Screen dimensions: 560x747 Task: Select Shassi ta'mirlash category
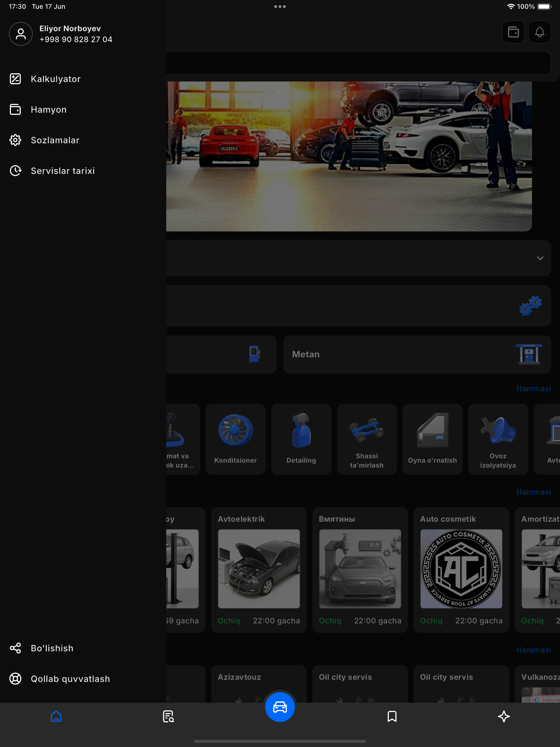point(367,439)
